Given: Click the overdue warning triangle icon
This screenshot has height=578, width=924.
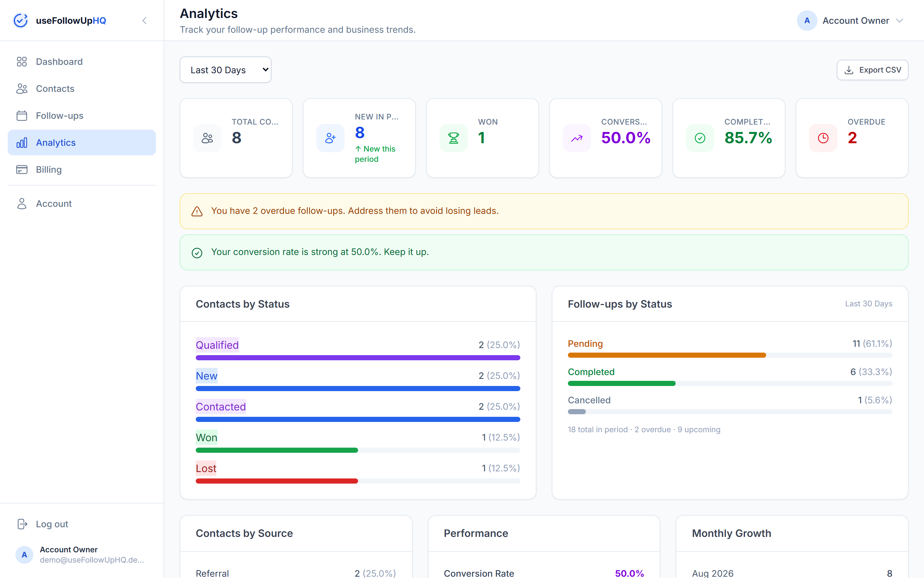Looking at the screenshot, I should (x=197, y=211).
